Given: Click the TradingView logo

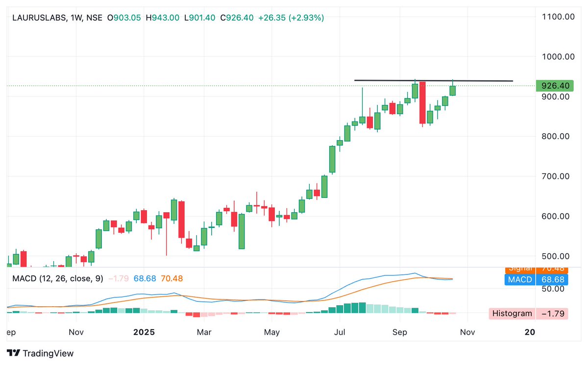Looking at the screenshot, I should click(41, 353).
